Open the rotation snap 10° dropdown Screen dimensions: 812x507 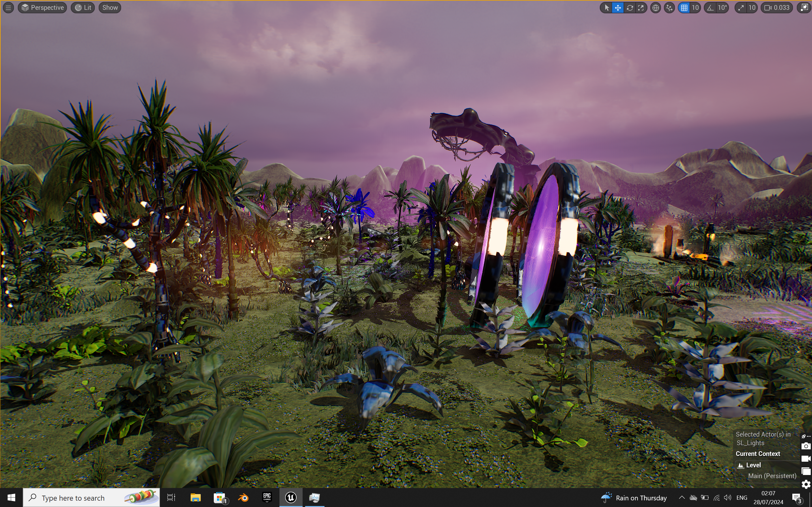[723, 8]
